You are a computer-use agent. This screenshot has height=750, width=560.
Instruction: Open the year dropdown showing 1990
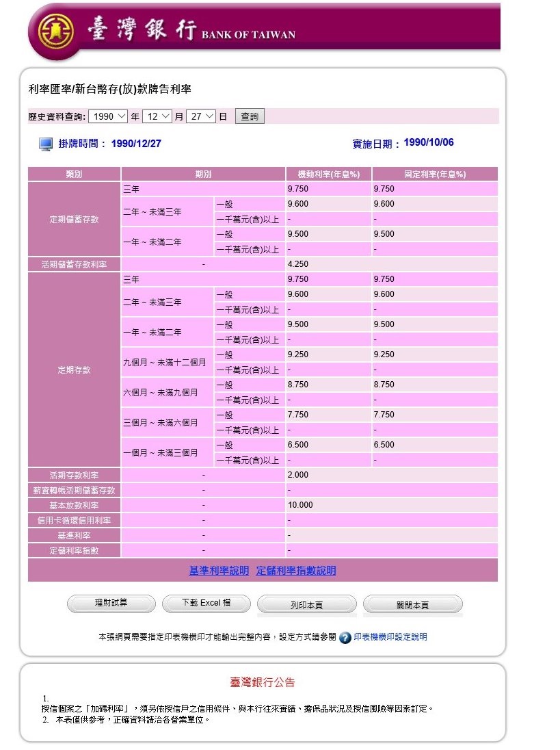(x=108, y=116)
